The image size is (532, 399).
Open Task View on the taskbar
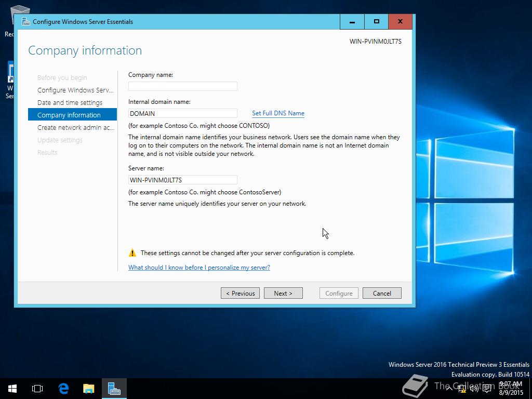click(37, 389)
